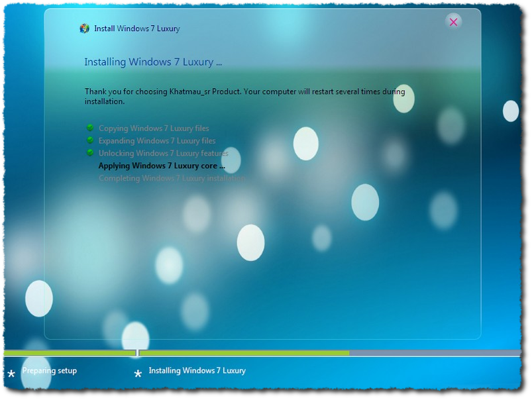This screenshot has width=532, height=400.
Task: Close the Install Windows 7 Luxury dialog
Action: [453, 22]
